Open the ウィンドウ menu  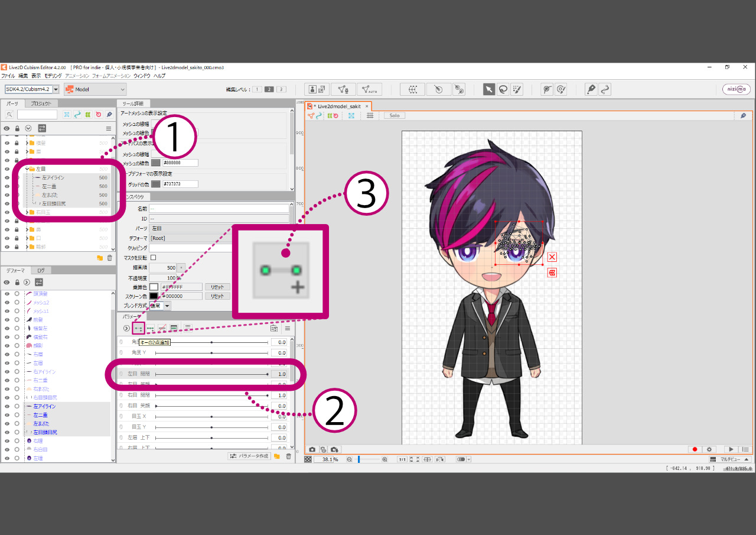[x=142, y=76]
